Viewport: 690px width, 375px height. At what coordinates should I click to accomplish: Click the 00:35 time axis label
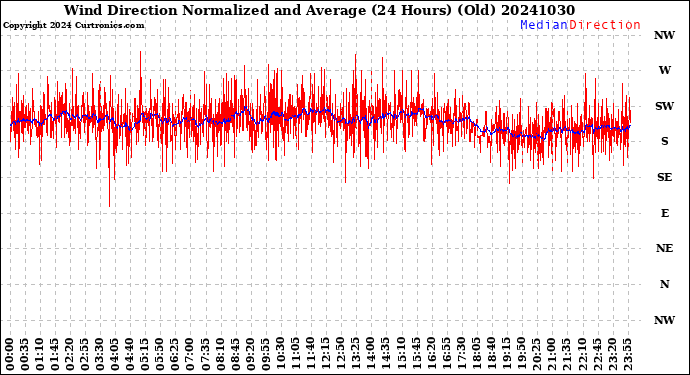click(25, 355)
